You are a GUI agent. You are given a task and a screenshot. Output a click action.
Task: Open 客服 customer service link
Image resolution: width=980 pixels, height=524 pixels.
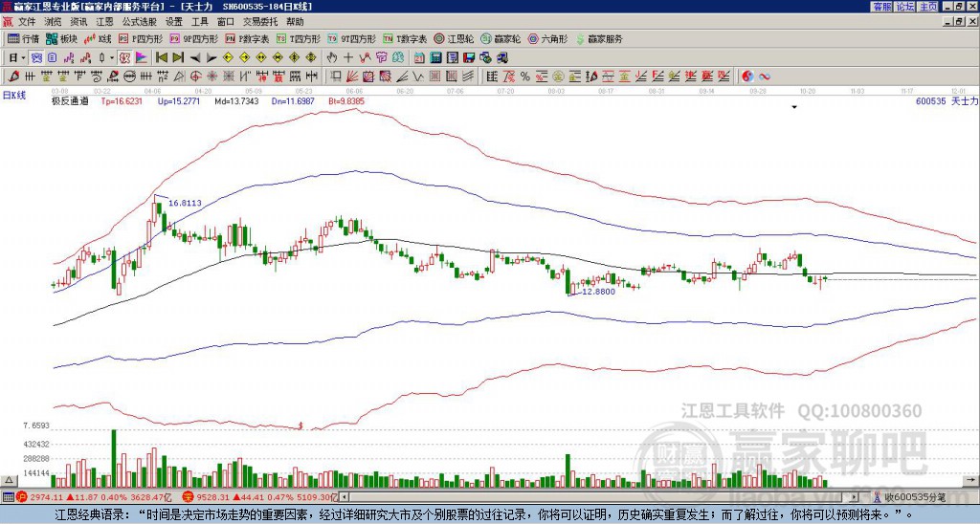(881, 7)
